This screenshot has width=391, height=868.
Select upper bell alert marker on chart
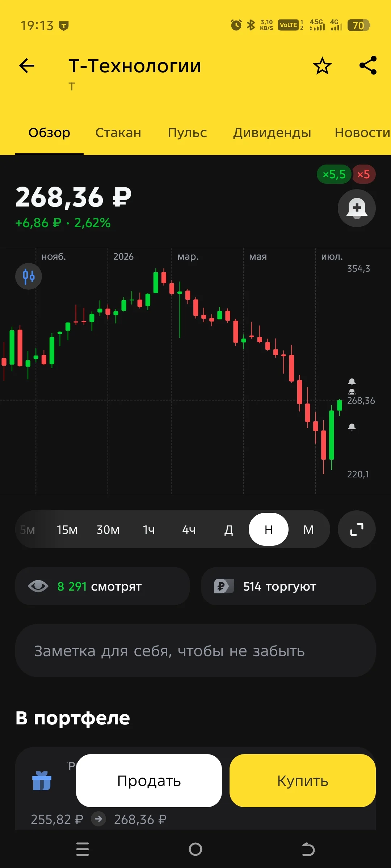pyautogui.click(x=352, y=382)
